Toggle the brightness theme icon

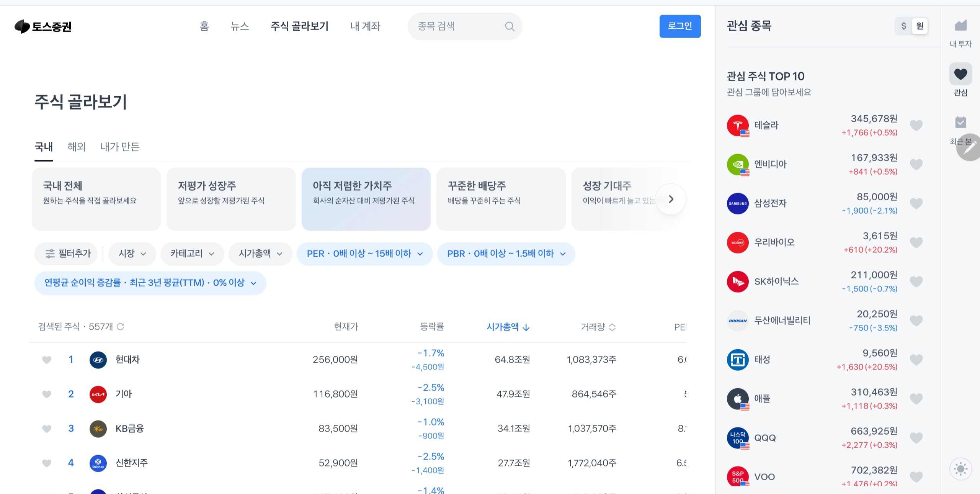pyautogui.click(x=960, y=469)
